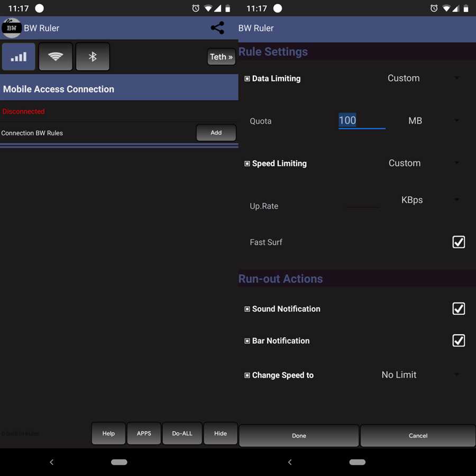Open the Teth » tethering section
Image resolution: width=476 pixels, height=476 pixels.
221,57
